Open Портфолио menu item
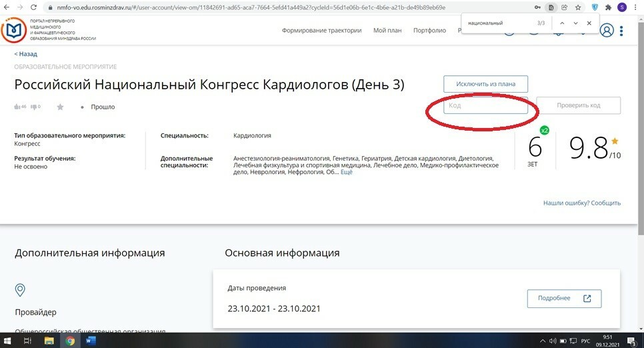This screenshot has height=348, width=644. pyautogui.click(x=429, y=31)
